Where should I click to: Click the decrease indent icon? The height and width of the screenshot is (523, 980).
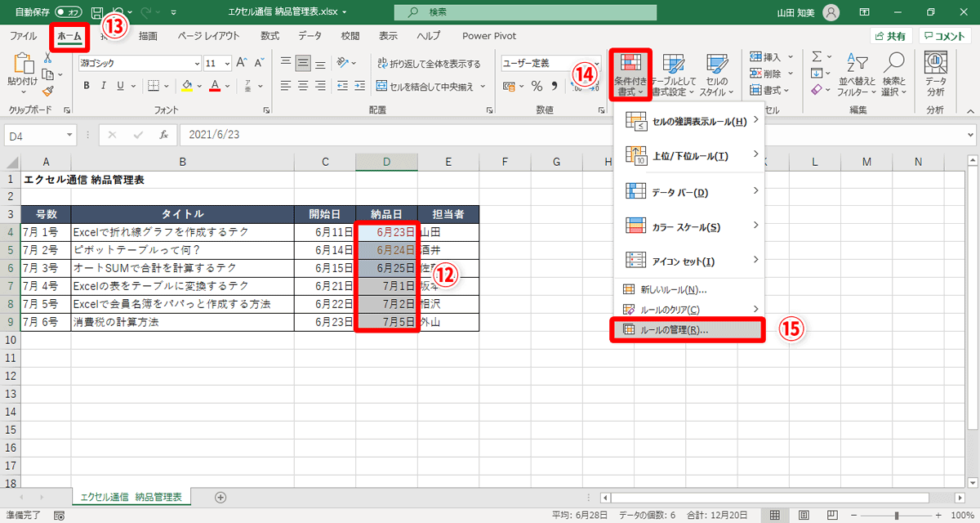(x=341, y=85)
